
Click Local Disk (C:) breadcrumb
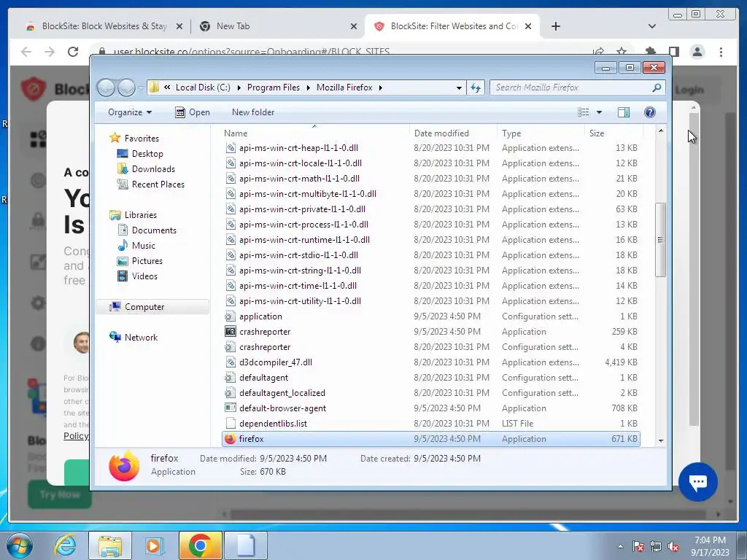[203, 87]
